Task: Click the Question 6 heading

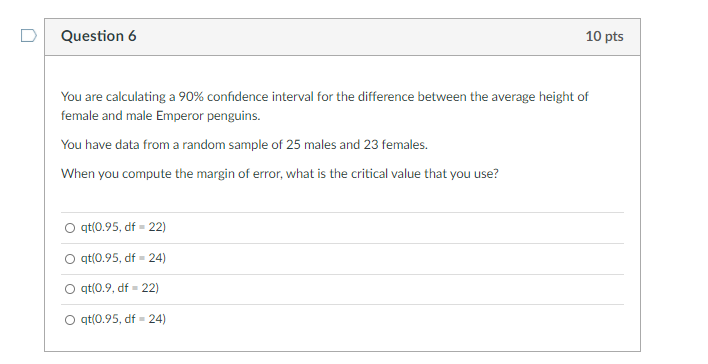Action: tap(98, 36)
